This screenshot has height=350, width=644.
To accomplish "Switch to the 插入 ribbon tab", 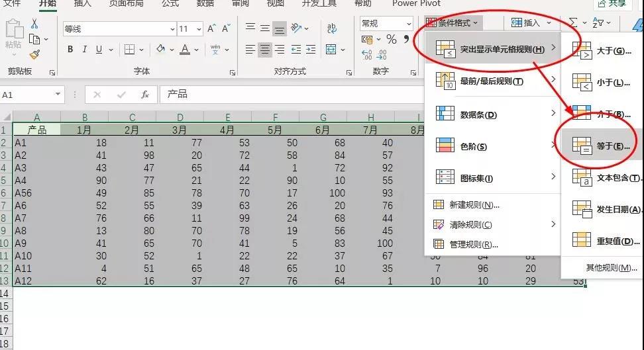I will pos(83,4).
